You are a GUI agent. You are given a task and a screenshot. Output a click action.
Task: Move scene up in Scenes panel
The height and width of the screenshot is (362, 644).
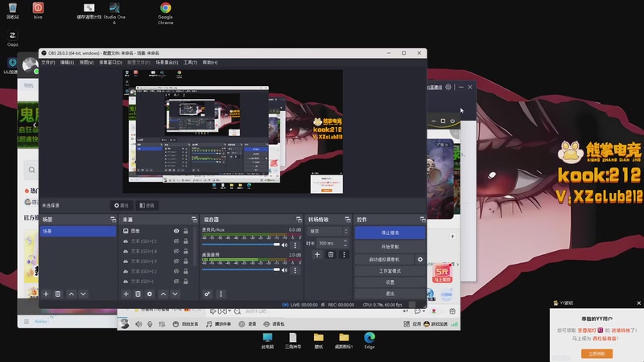coord(72,294)
